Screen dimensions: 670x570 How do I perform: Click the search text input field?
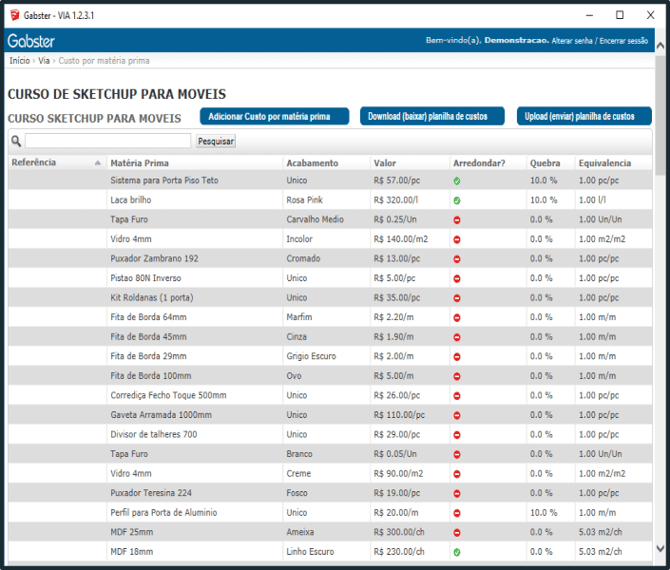108,141
